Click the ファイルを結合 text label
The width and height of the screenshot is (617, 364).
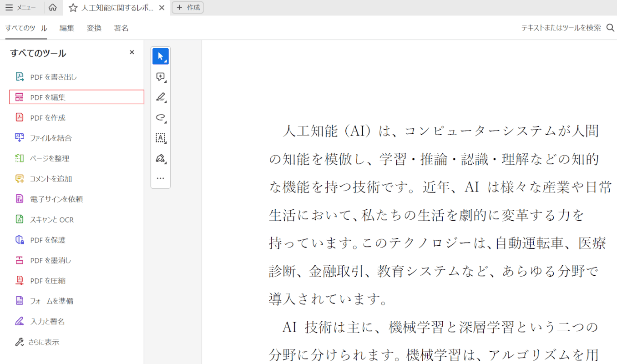coord(51,138)
